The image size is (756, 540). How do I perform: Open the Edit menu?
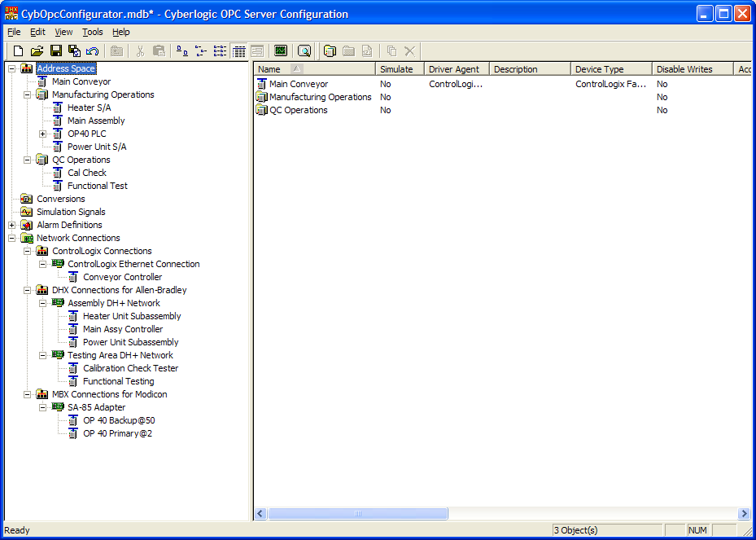(37, 32)
